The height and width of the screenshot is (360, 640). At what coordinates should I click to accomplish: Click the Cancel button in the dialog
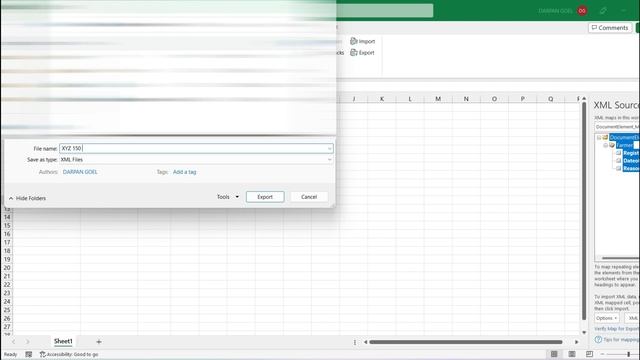(x=309, y=197)
